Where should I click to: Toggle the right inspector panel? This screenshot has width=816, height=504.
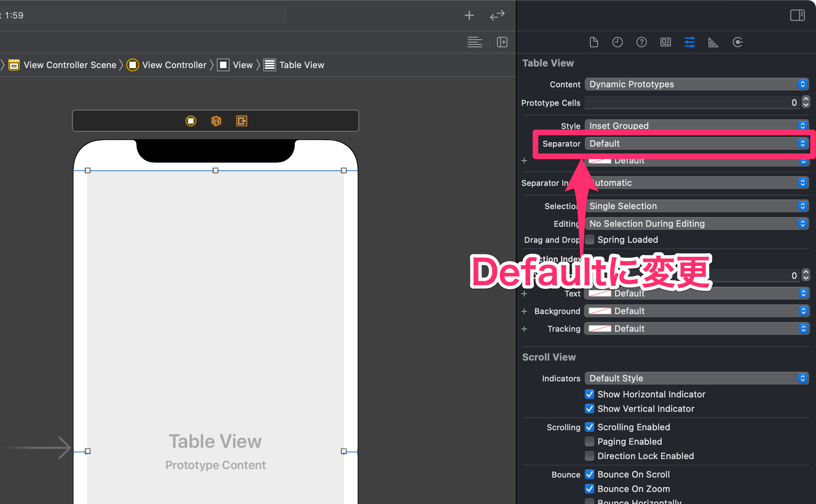point(797,15)
